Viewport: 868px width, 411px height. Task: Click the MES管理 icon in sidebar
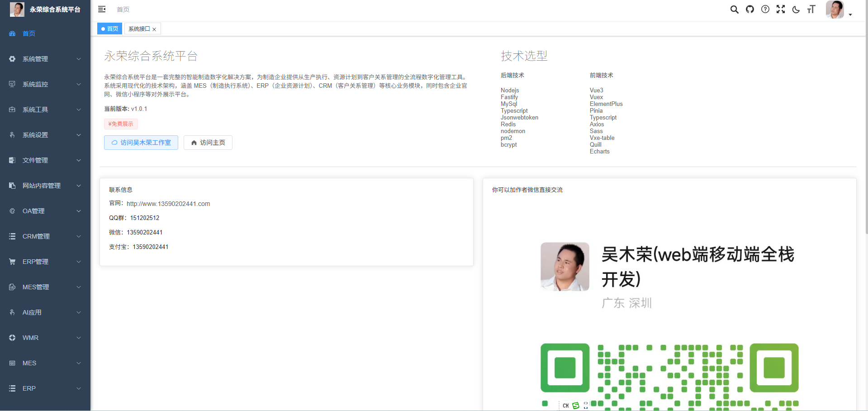pyautogui.click(x=12, y=287)
